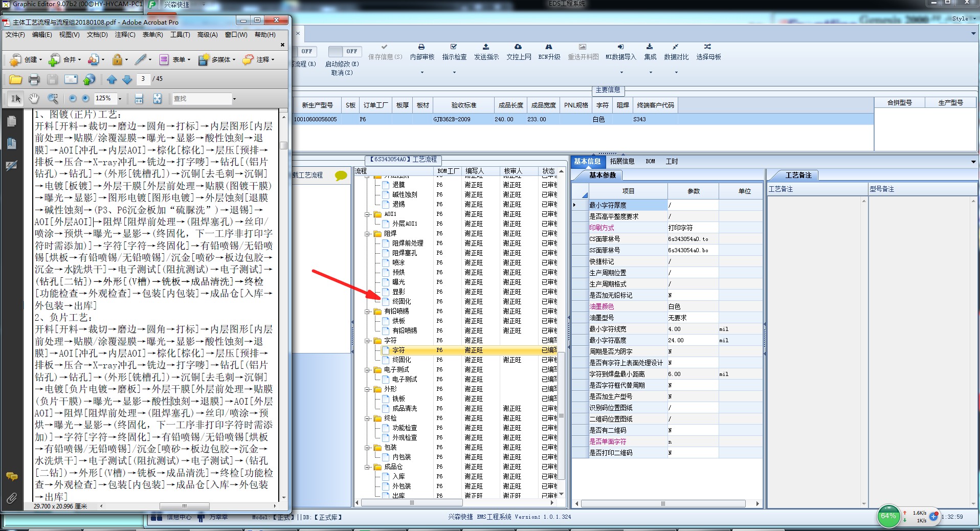Switch to the BOM tab
This screenshot has width=980, height=531.
[x=650, y=162]
